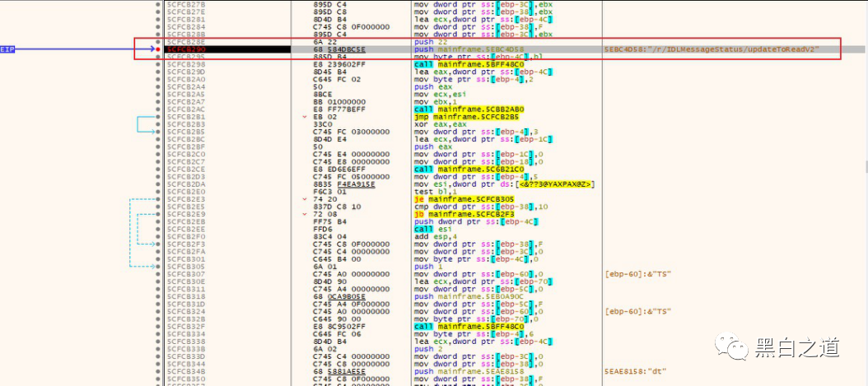Click instruction cmp dword ptr ss:[ebp-38],10
Image resolution: width=868 pixels, height=386 pixels.
point(479,207)
